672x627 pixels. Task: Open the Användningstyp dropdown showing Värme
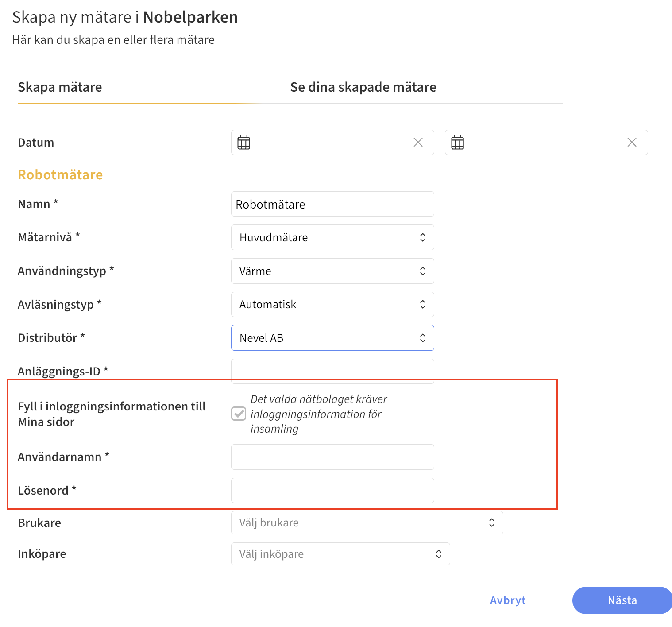pos(332,271)
